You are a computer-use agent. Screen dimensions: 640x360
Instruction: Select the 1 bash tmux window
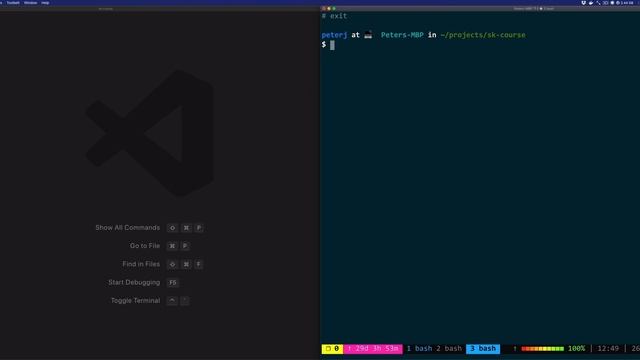[419, 349]
